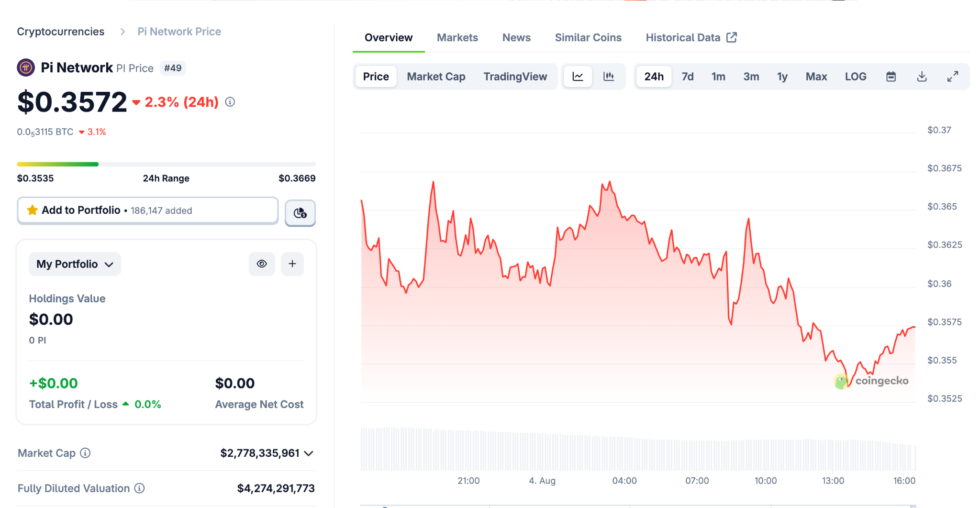Click the Holdings Value label

[x=67, y=298]
